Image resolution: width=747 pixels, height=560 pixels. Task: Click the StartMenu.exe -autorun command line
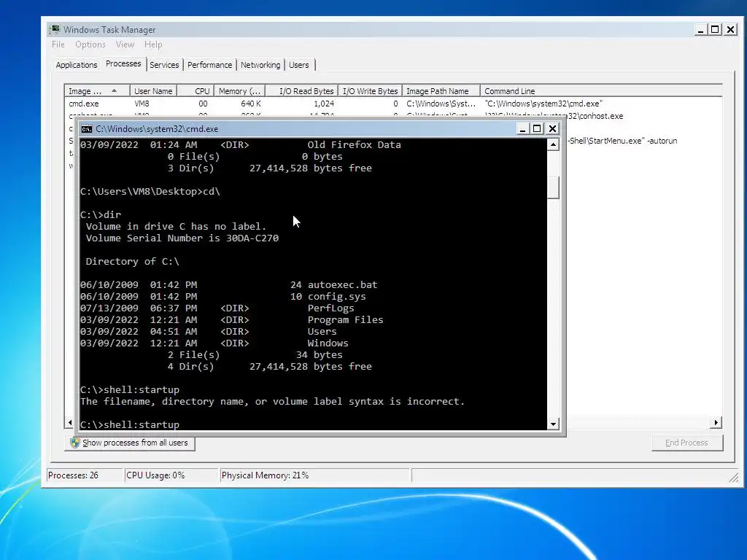pyautogui.click(x=622, y=141)
